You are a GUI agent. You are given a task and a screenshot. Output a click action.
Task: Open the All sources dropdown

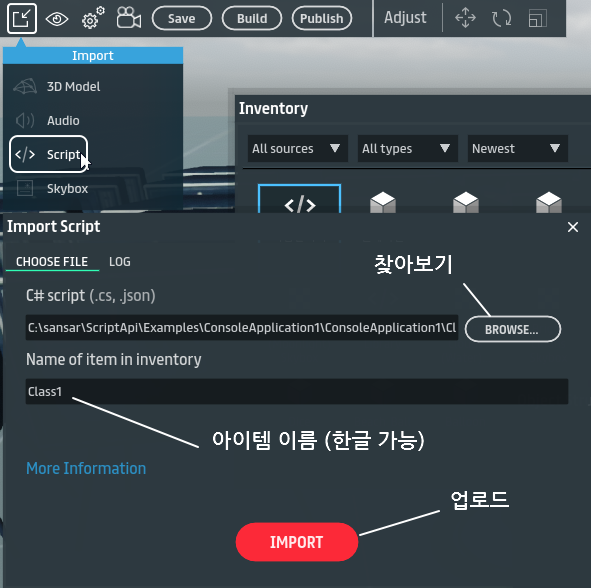[x=297, y=149]
